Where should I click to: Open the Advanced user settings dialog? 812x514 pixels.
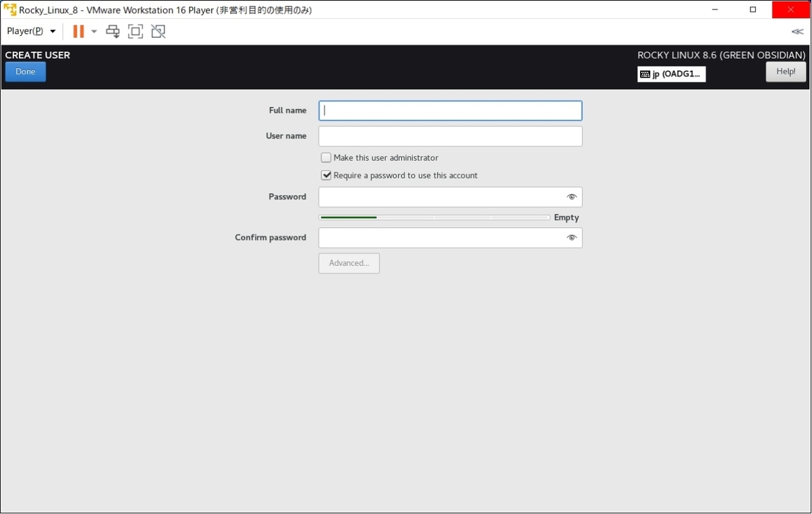click(x=348, y=263)
